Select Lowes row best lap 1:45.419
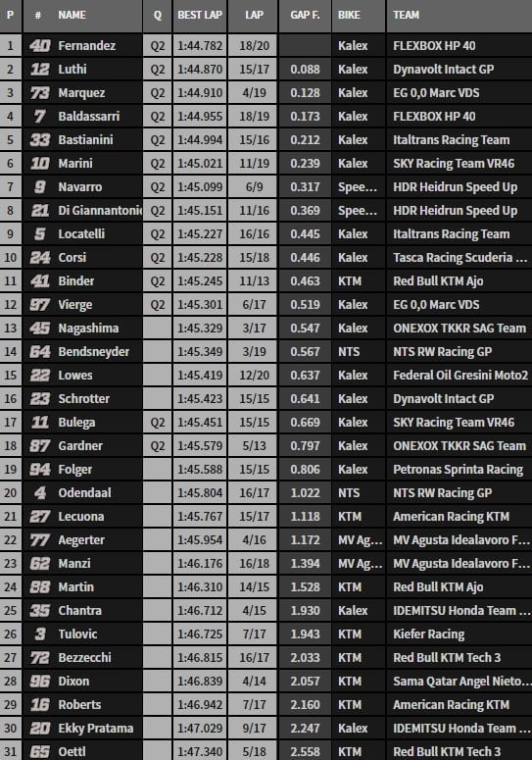 pos(200,376)
